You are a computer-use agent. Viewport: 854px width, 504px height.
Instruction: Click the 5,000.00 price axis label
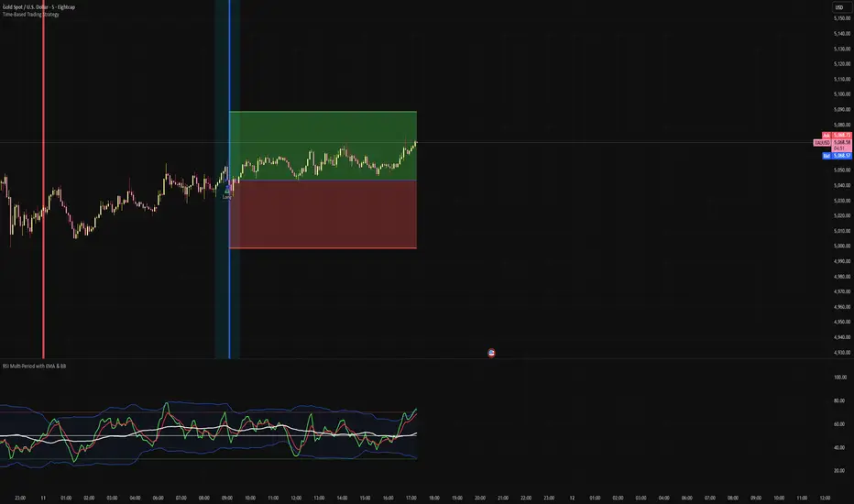pos(842,246)
